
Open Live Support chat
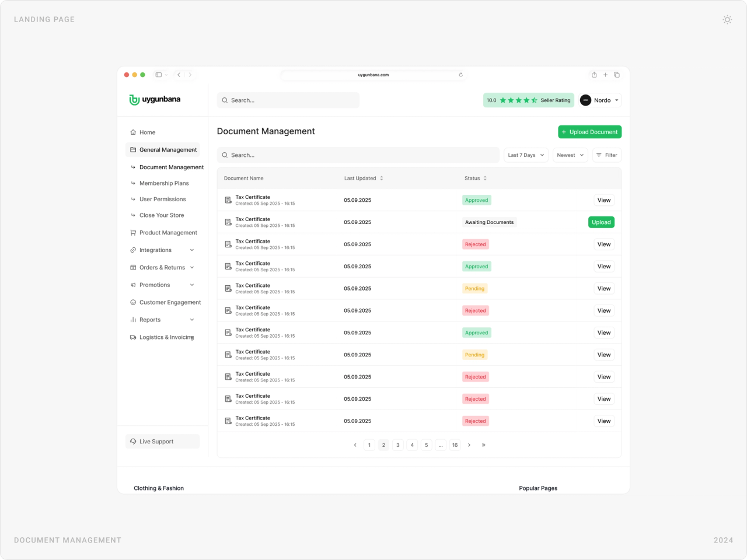click(x=162, y=442)
